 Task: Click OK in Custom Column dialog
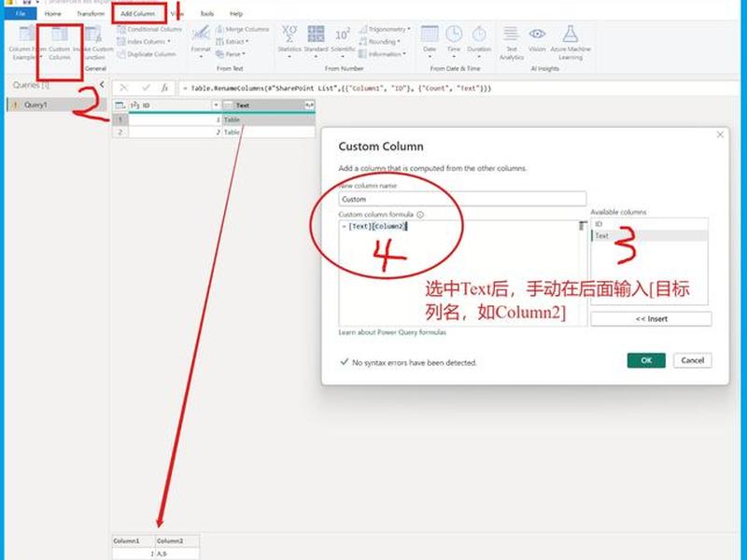(x=646, y=360)
